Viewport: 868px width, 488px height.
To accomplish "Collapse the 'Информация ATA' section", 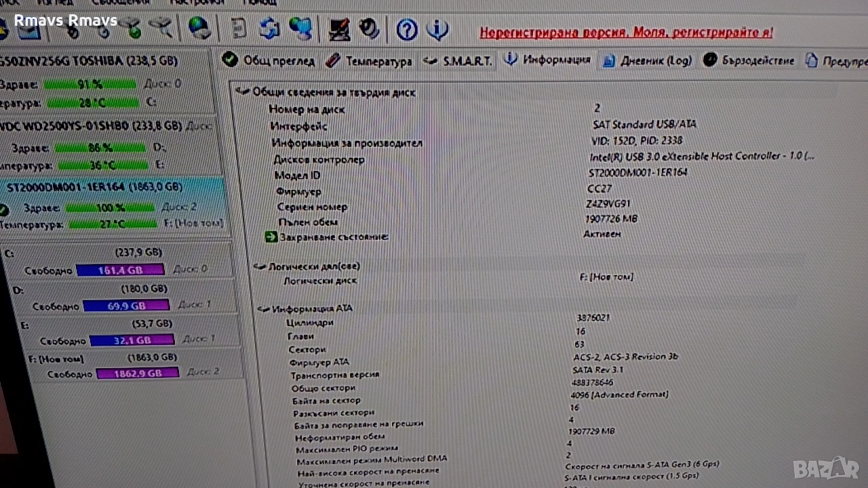I will pos(263,309).
